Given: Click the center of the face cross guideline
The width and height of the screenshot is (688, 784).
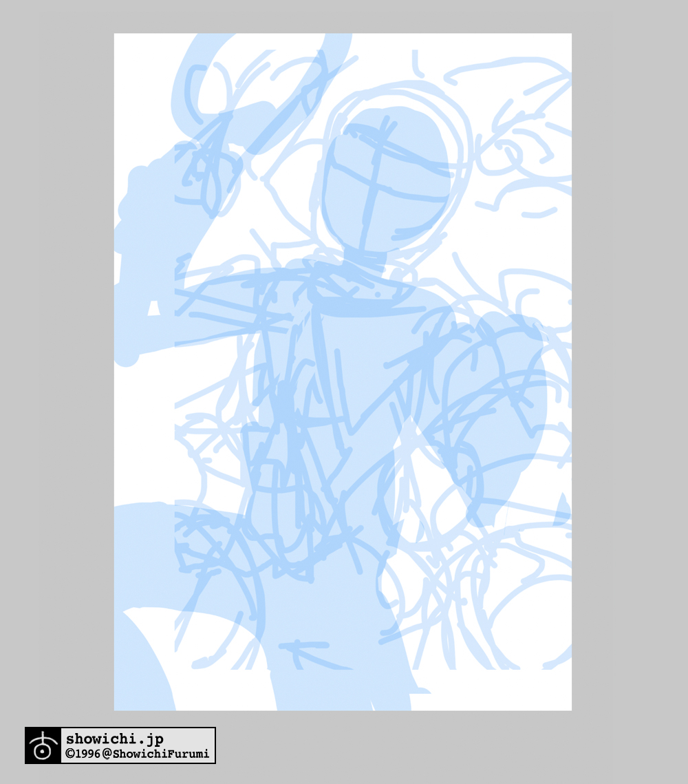Looking at the screenshot, I should tap(375, 165).
